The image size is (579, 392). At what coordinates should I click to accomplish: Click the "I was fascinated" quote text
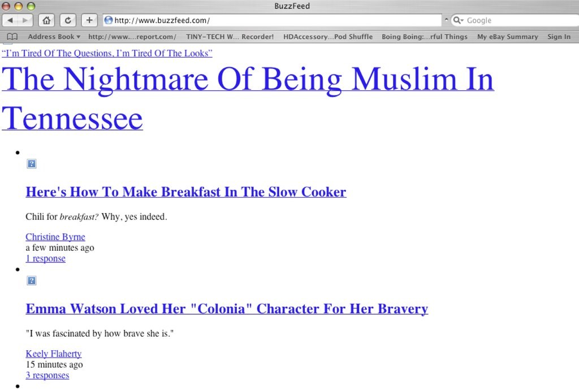100,333
